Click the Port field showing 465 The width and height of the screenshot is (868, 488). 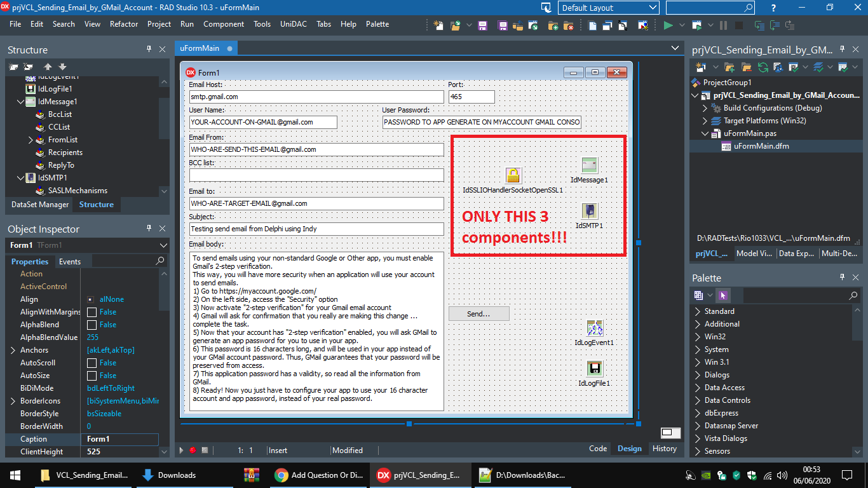(471, 97)
